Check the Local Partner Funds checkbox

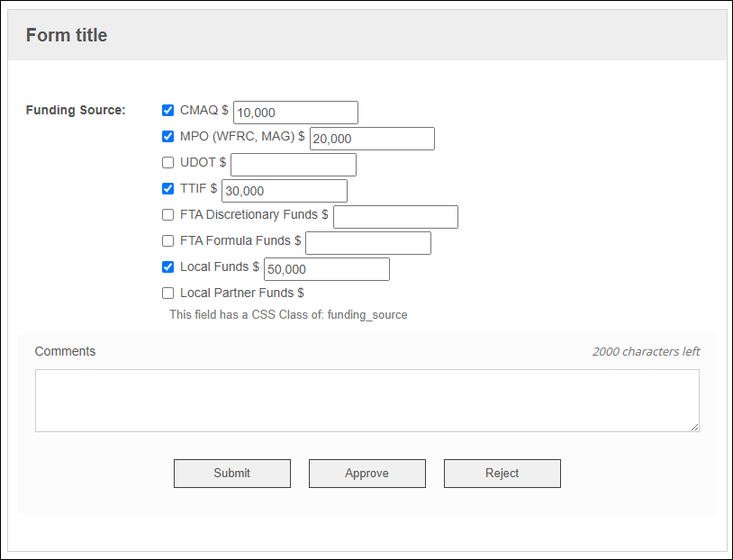(x=167, y=294)
